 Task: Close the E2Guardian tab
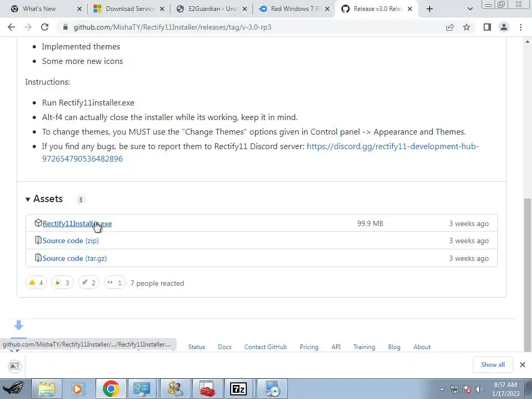coord(245,9)
